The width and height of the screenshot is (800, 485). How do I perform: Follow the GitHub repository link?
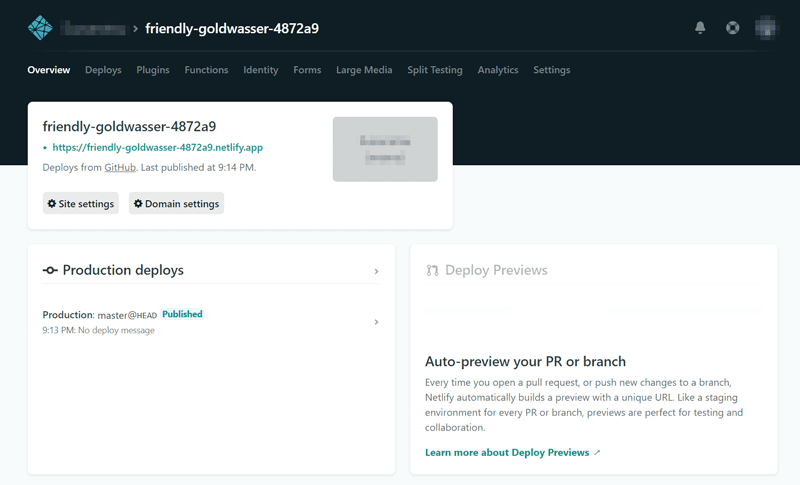[x=120, y=167]
